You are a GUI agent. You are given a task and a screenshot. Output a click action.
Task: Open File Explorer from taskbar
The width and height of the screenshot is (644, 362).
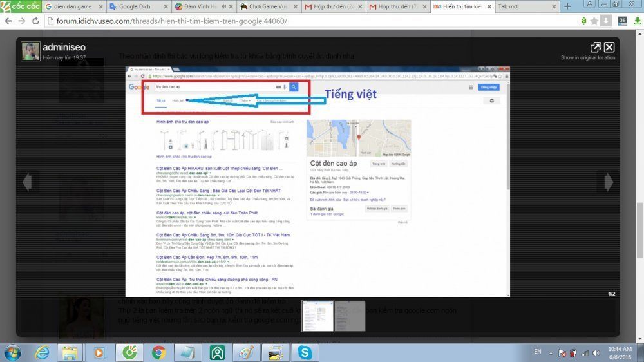(70, 353)
